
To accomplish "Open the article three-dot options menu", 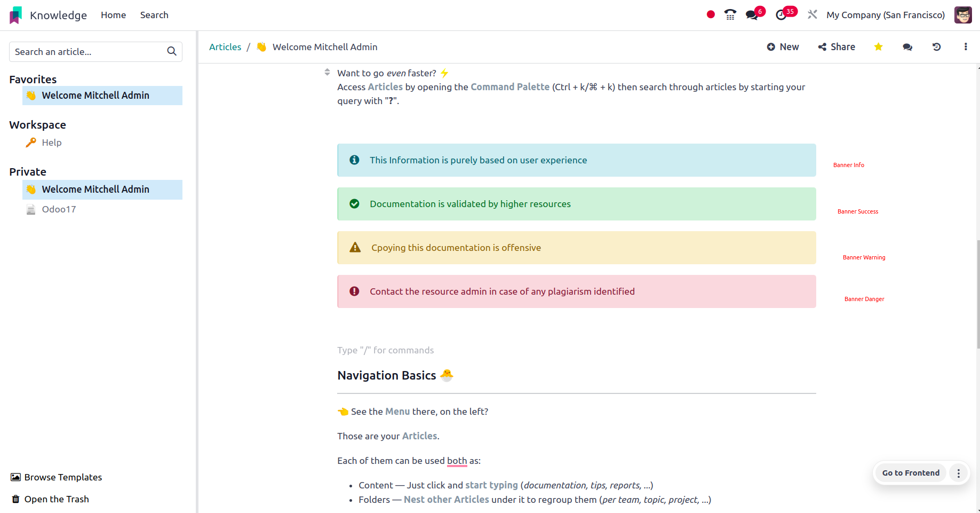I will tap(966, 47).
